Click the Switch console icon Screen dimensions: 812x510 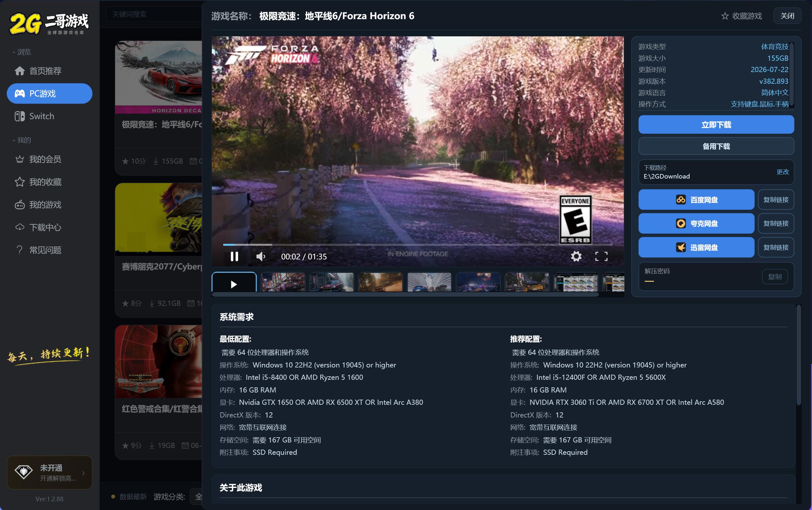pos(19,116)
